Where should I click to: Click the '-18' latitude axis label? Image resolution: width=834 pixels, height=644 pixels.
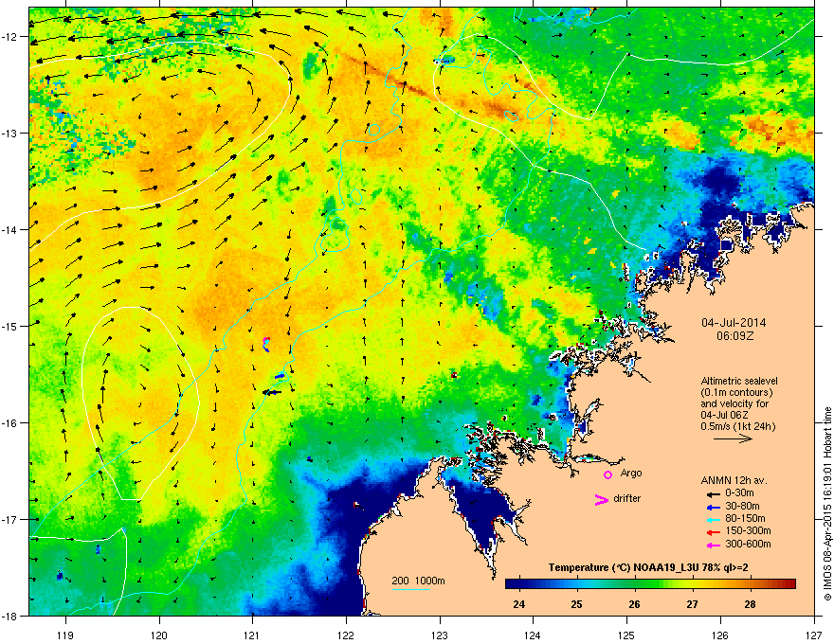pos(10,616)
